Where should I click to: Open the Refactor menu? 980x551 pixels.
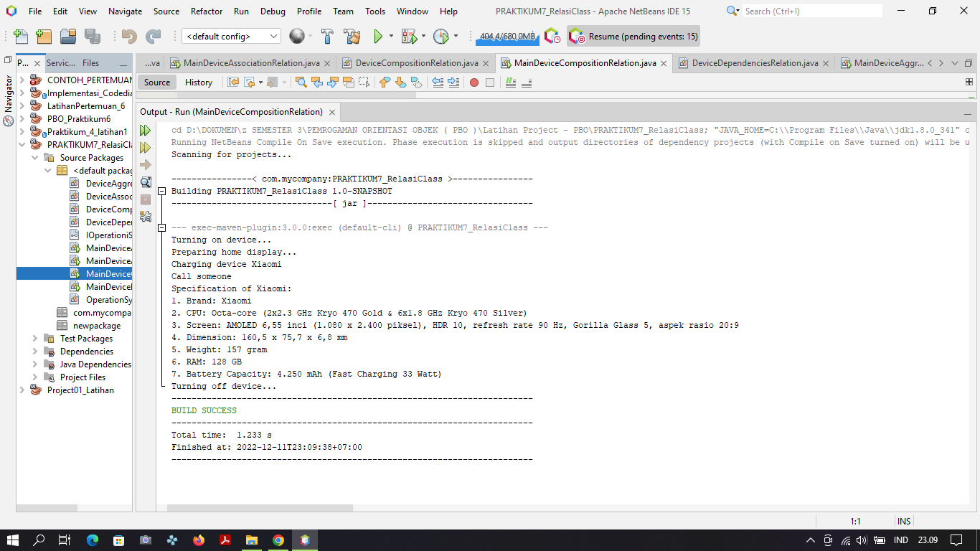pyautogui.click(x=207, y=11)
